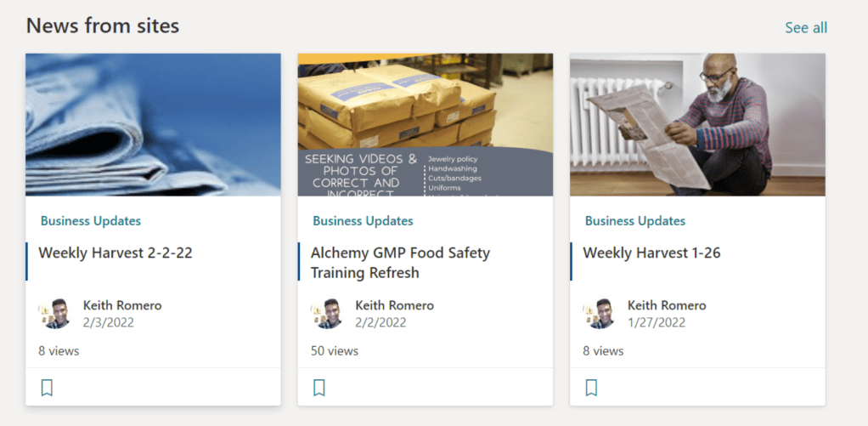Save Alchemy GMP Food Safety article for later

[319, 388]
